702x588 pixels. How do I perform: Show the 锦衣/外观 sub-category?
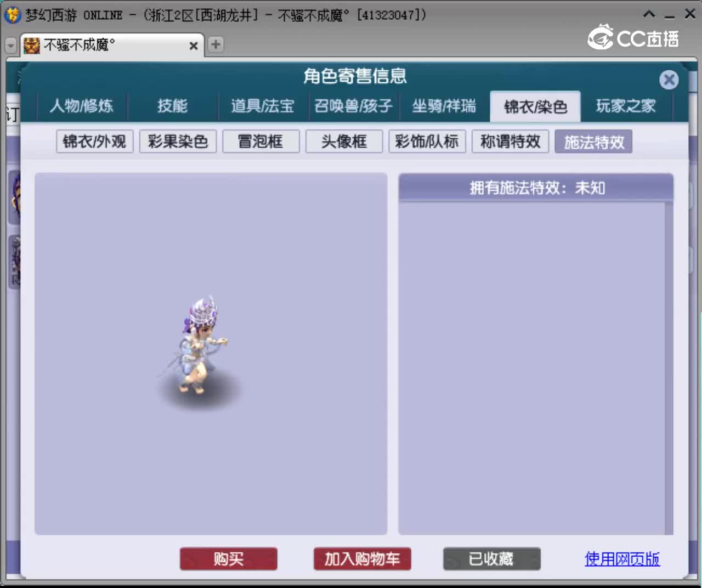(x=95, y=142)
